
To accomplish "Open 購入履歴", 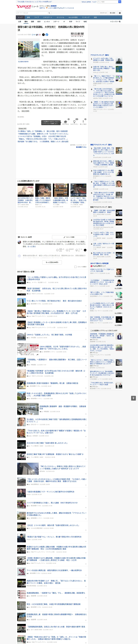I will click(112, 13).
